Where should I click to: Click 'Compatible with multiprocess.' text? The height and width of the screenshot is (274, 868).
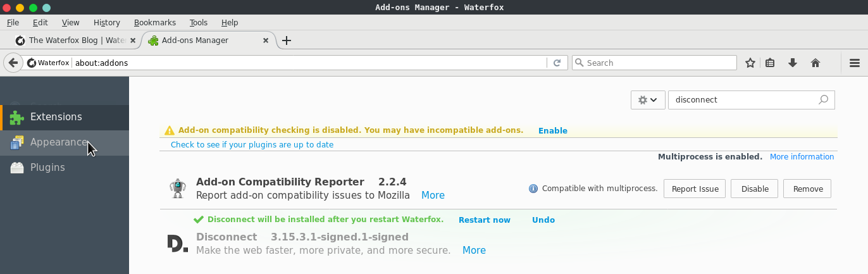[600, 189]
